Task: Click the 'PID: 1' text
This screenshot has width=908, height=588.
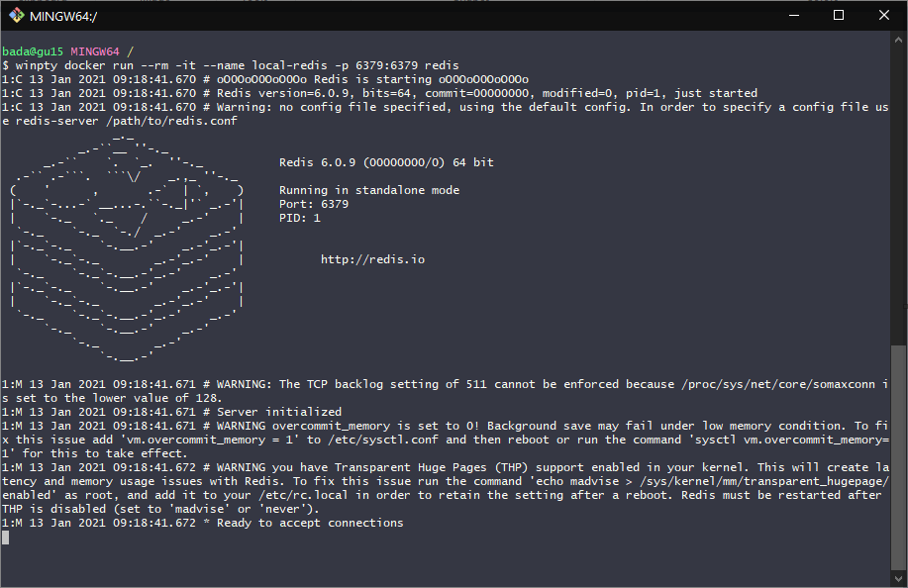Action: (x=300, y=218)
